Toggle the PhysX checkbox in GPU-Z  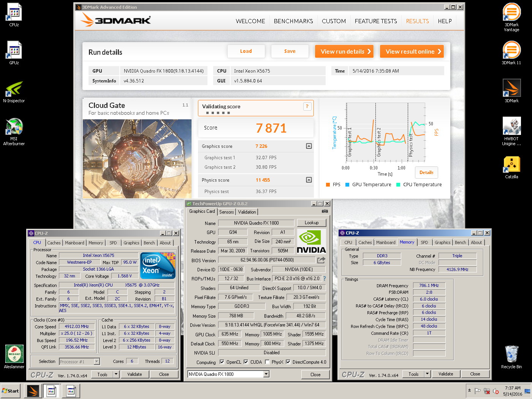(x=267, y=362)
